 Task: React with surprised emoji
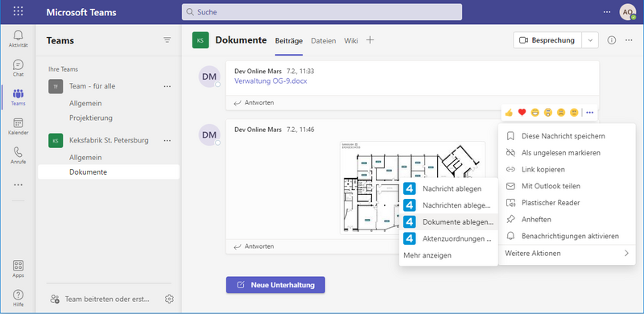tap(548, 112)
